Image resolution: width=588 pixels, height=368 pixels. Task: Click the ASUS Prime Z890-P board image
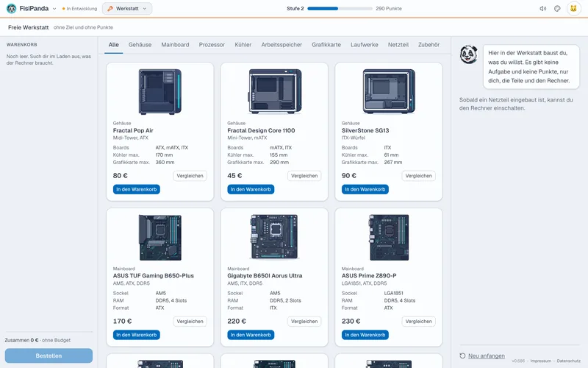[389, 237]
